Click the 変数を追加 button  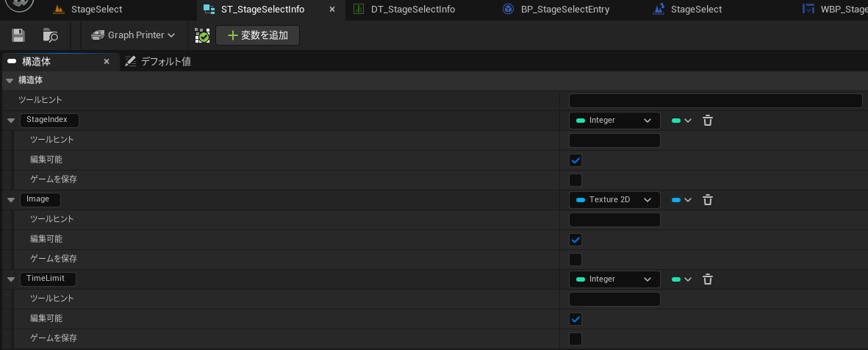pyautogui.click(x=257, y=35)
